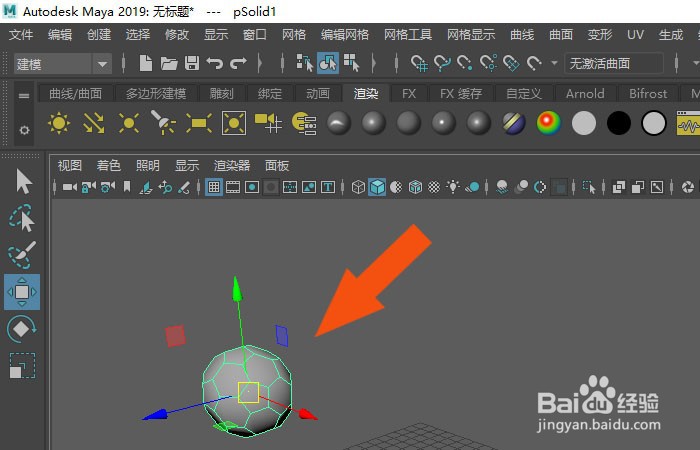
Task: Open the 网格工具 menu
Action: (x=408, y=35)
